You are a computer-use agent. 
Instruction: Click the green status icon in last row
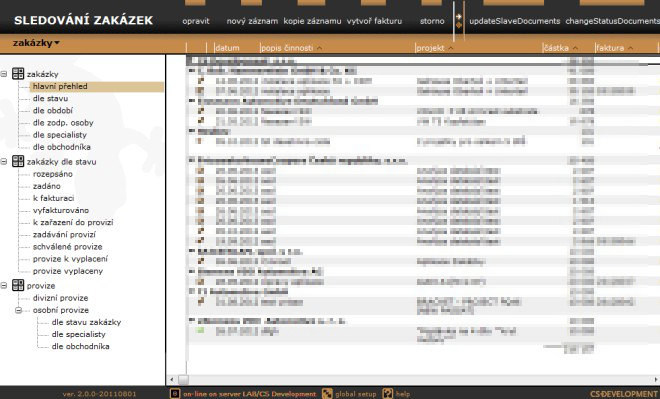pos(200,330)
